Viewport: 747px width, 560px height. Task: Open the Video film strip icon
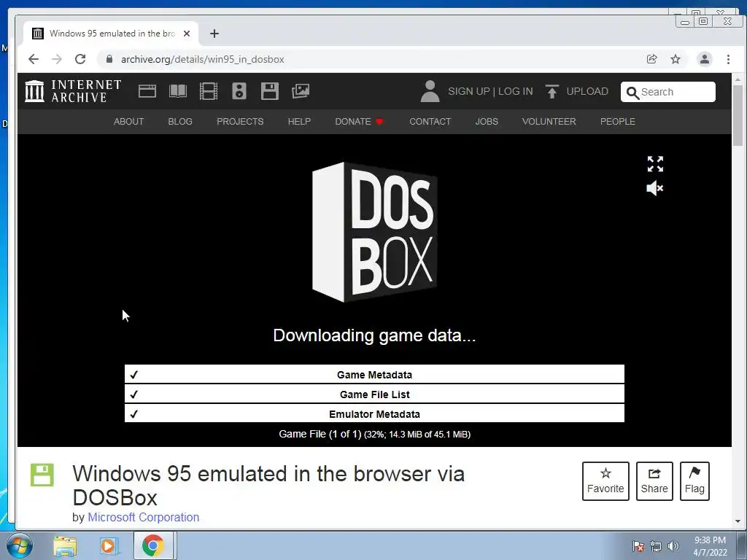[208, 91]
